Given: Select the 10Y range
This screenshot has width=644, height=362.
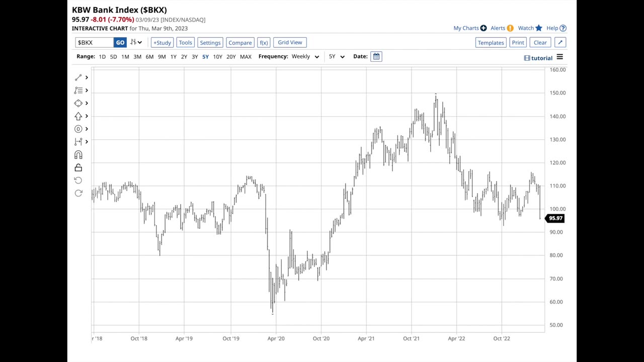Looking at the screenshot, I should click(217, 57).
